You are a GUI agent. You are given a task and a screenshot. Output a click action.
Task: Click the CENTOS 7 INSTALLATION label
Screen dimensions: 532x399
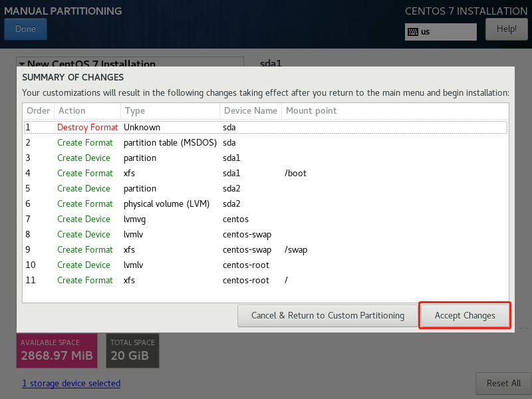coord(466,11)
